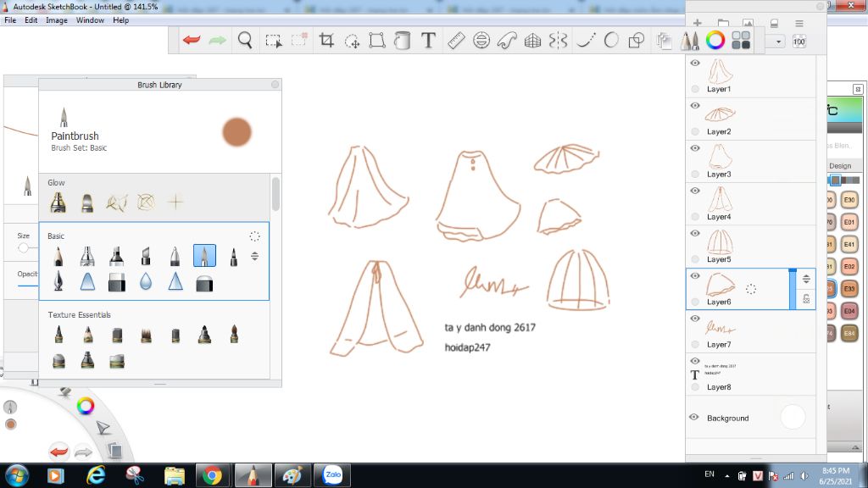Add a new layer with plus button
Image resolution: width=868 pixels, height=488 pixels.
698,23
